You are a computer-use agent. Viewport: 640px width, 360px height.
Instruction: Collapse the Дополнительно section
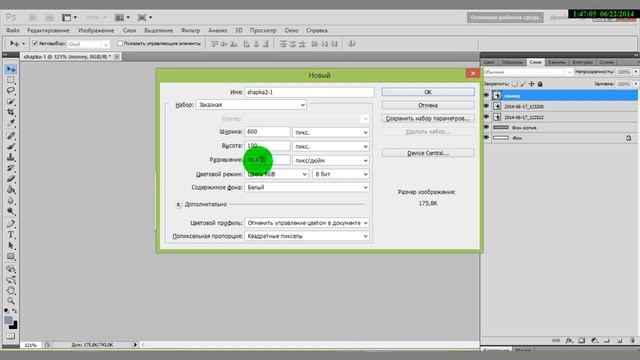(178, 204)
